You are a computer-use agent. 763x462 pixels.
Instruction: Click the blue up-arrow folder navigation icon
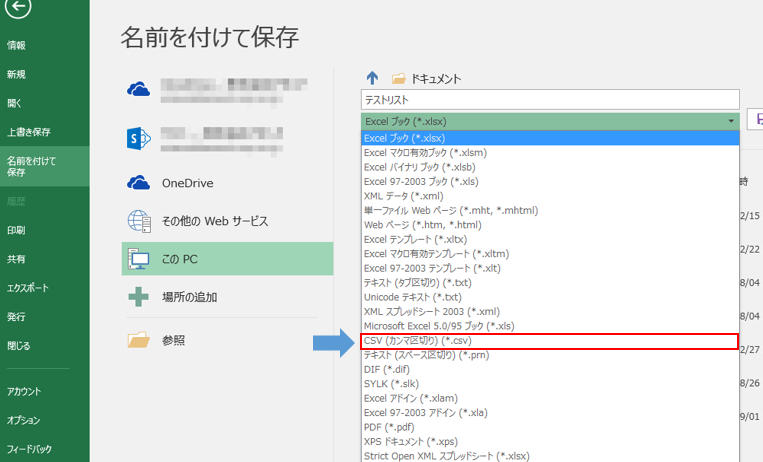point(372,78)
